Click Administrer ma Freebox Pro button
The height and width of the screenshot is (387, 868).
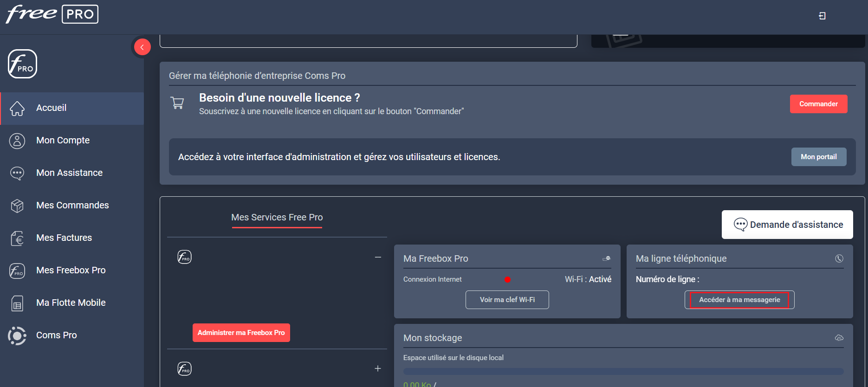(x=241, y=333)
